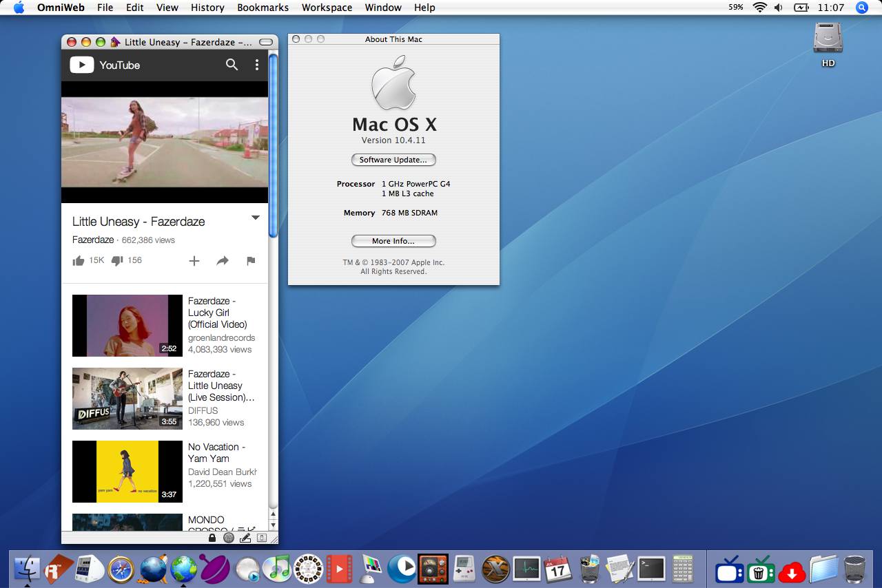
Task: Click the round gray status bar icon
Action: [229, 538]
